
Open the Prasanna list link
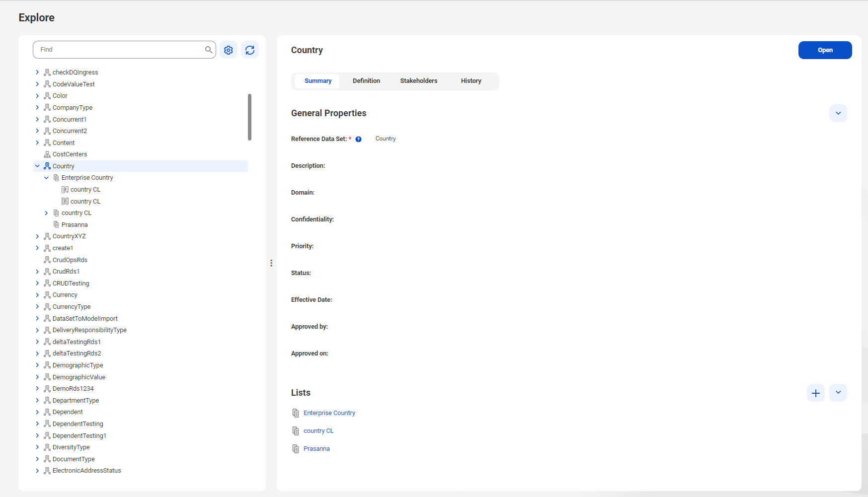pos(316,449)
